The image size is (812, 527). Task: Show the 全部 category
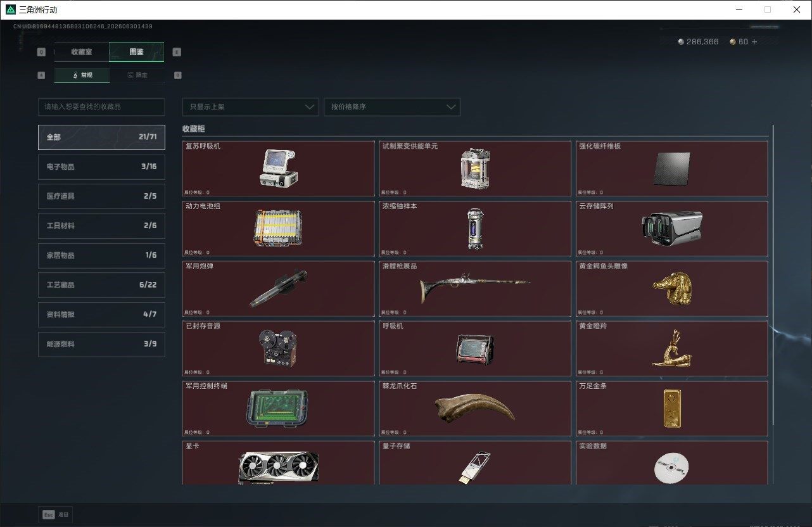coord(101,137)
